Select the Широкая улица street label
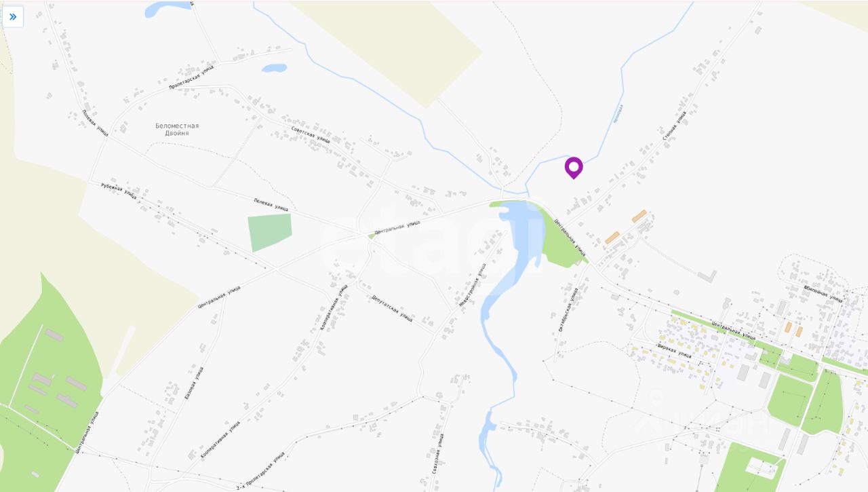Viewport: 868px width, 492px height. point(674,350)
